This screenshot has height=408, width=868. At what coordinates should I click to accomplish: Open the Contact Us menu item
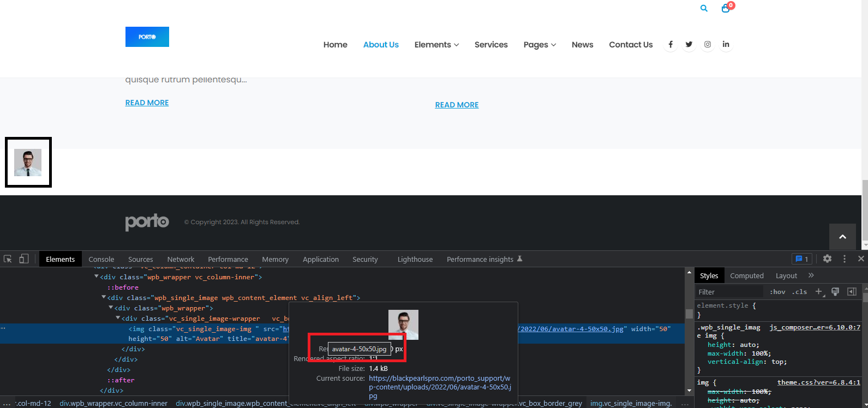631,45
